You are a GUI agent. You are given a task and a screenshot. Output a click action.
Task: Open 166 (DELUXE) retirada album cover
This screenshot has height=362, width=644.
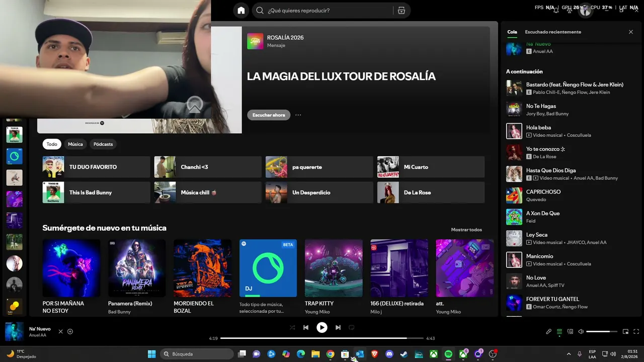[399, 268]
